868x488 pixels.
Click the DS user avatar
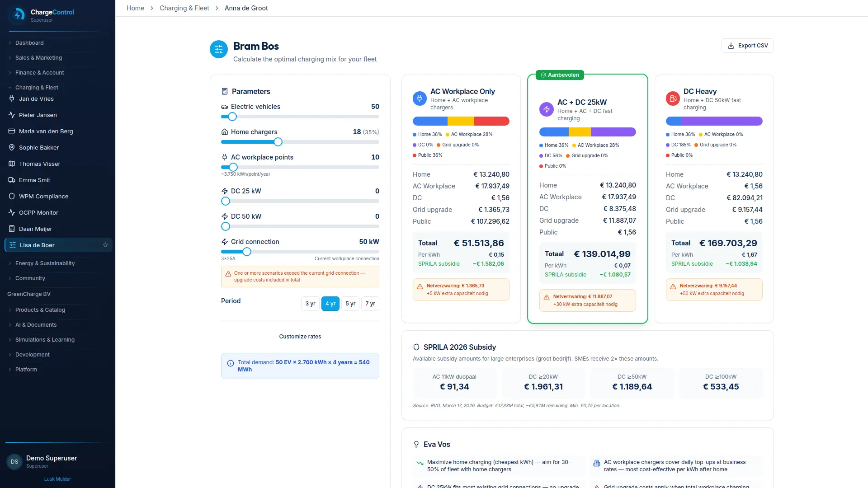pyautogui.click(x=14, y=462)
